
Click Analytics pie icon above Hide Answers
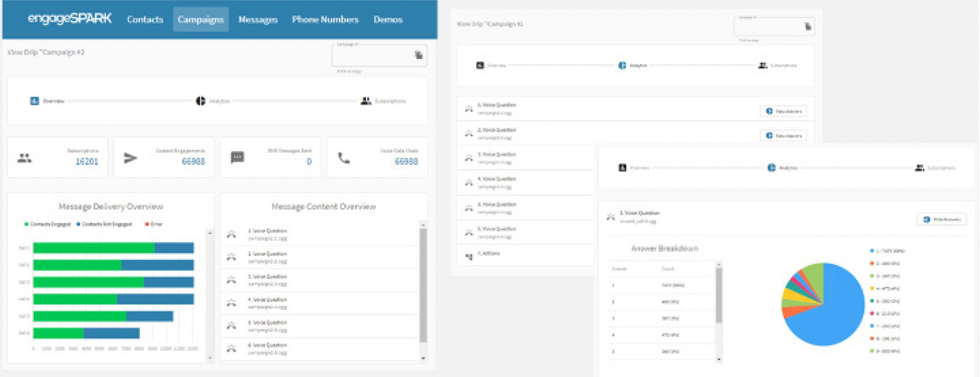click(x=772, y=168)
